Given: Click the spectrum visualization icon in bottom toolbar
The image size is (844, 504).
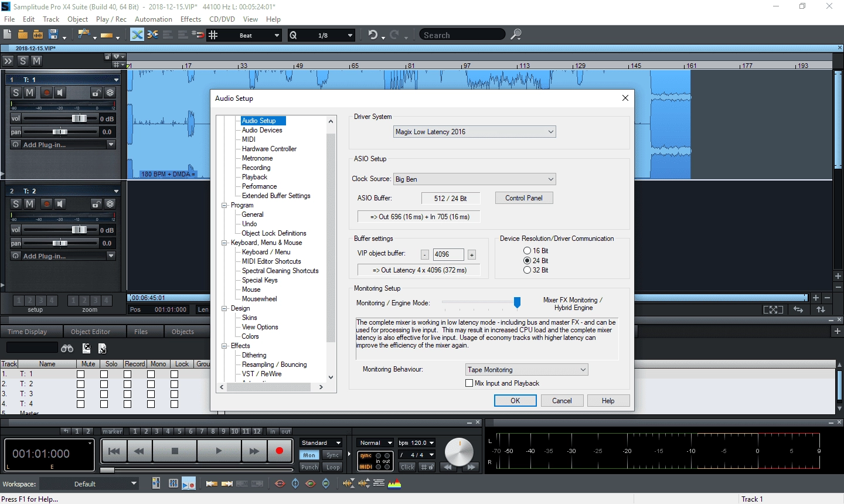Looking at the screenshot, I should (x=394, y=483).
